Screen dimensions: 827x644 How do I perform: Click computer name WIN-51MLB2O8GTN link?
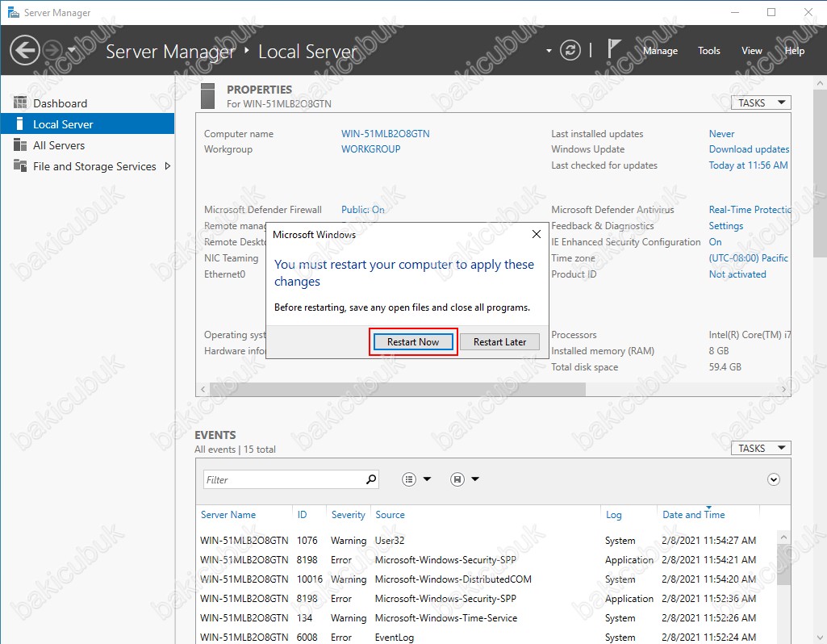[385, 133]
